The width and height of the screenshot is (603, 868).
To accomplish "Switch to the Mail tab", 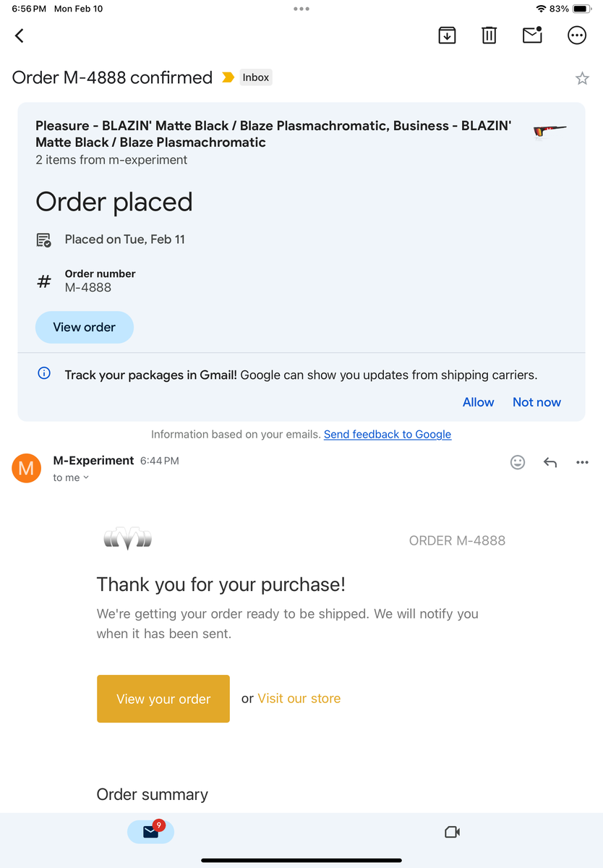I will (150, 832).
